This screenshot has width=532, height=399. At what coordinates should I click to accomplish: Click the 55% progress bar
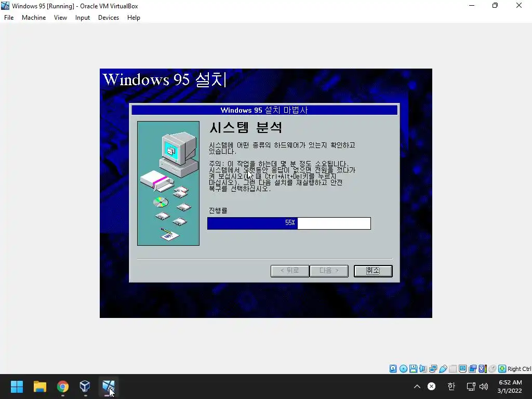tap(289, 223)
